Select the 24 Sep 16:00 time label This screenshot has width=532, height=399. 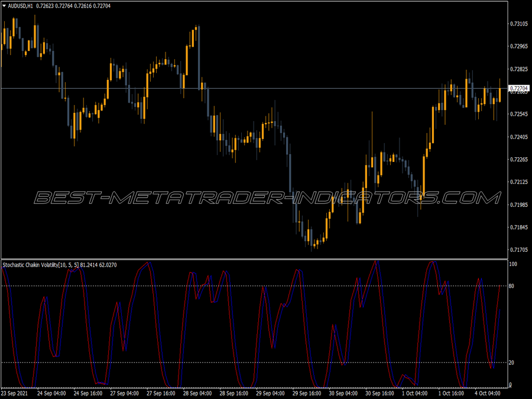88,393
